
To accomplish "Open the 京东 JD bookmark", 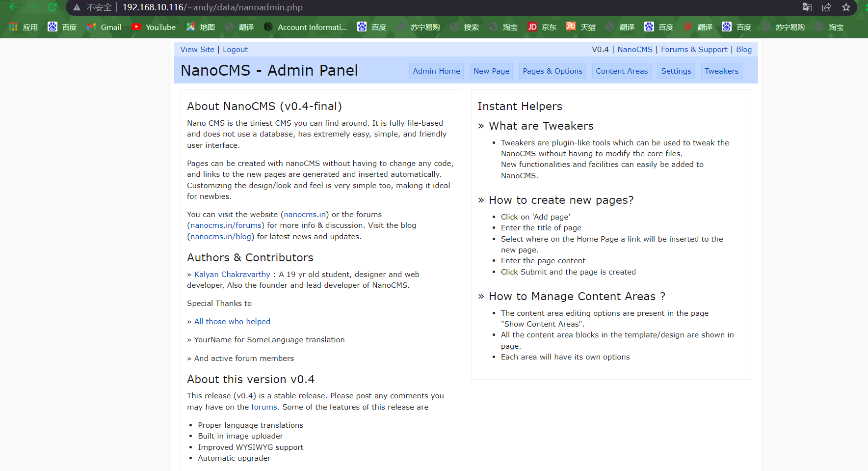I will tap(542, 27).
